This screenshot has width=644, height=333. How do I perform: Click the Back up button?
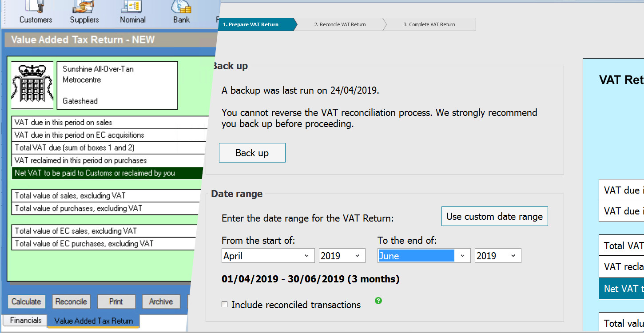click(252, 153)
